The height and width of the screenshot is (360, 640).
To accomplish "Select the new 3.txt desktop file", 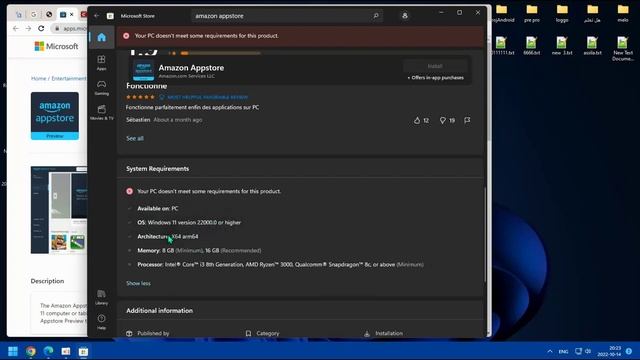I will tap(562, 46).
